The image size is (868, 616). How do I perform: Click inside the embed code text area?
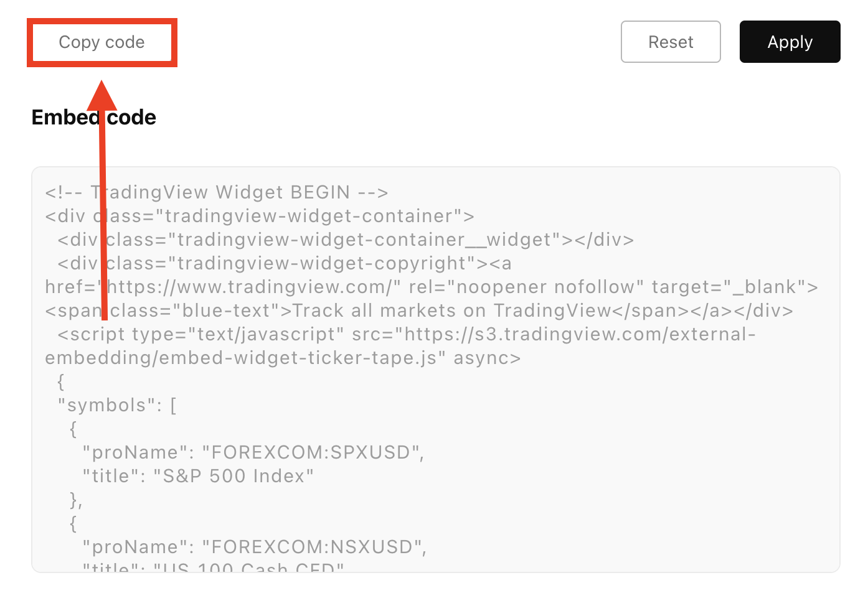click(x=436, y=370)
